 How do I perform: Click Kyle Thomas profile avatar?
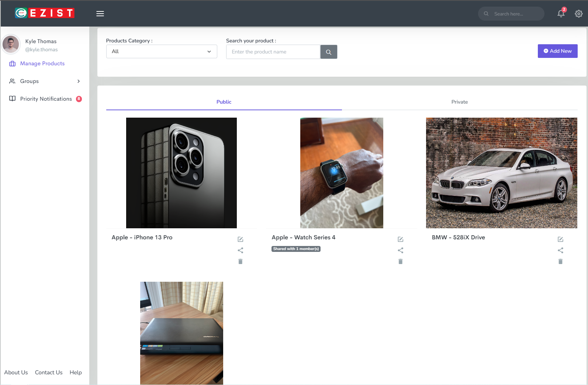(x=11, y=45)
